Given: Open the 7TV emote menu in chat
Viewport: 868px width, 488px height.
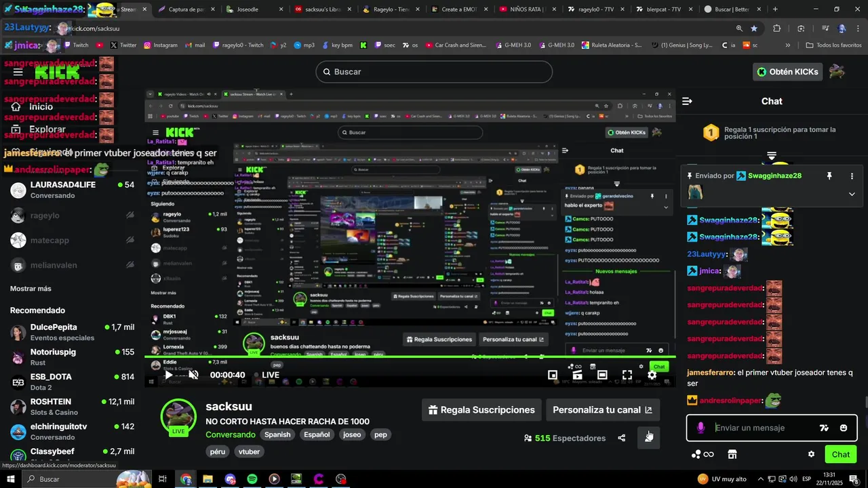Looking at the screenshot, I should pyautogui.click(x=824, y=428).
